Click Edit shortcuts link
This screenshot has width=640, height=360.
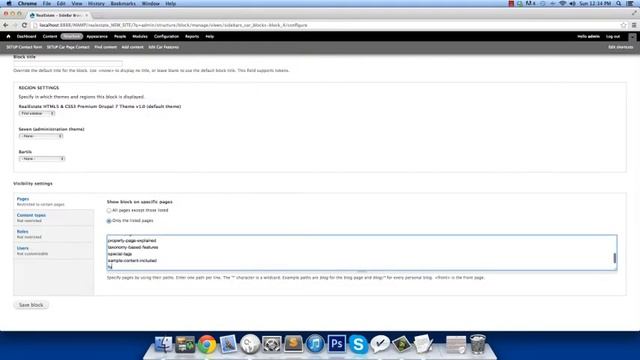pyautogui.click(x=620, y=47)
